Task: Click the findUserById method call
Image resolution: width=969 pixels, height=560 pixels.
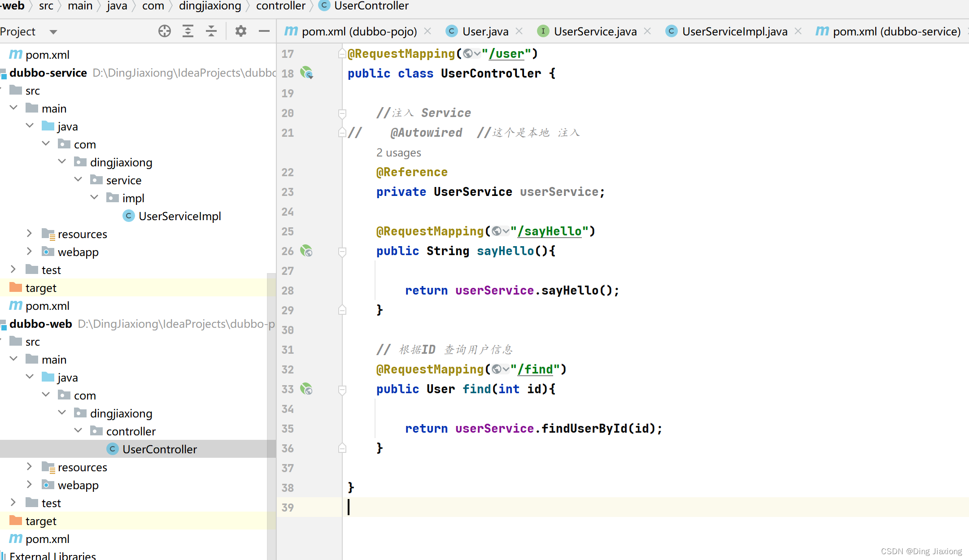Action: (584, 429)
